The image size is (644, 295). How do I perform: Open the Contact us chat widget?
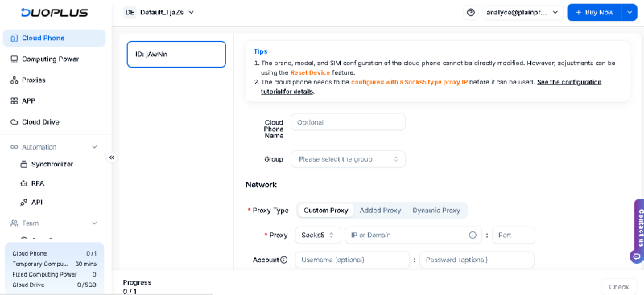click(x=638, y=231)
